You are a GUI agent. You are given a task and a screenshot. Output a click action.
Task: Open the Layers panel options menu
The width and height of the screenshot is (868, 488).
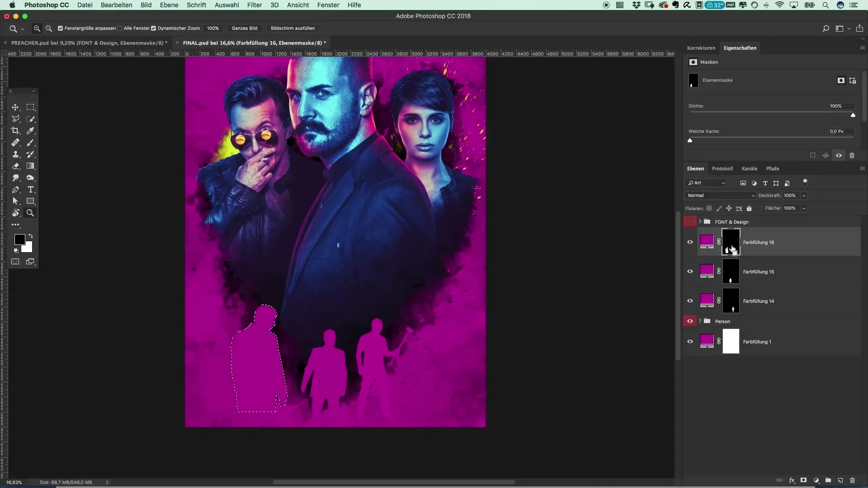pos(862,168)
